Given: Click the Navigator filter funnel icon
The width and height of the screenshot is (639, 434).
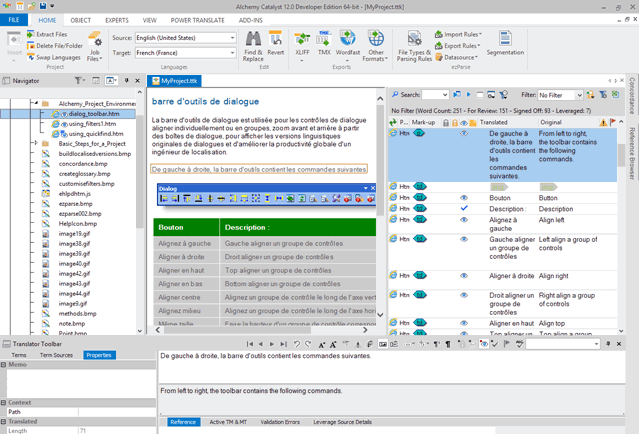Looking at the screenshot, I should (77, 81).
